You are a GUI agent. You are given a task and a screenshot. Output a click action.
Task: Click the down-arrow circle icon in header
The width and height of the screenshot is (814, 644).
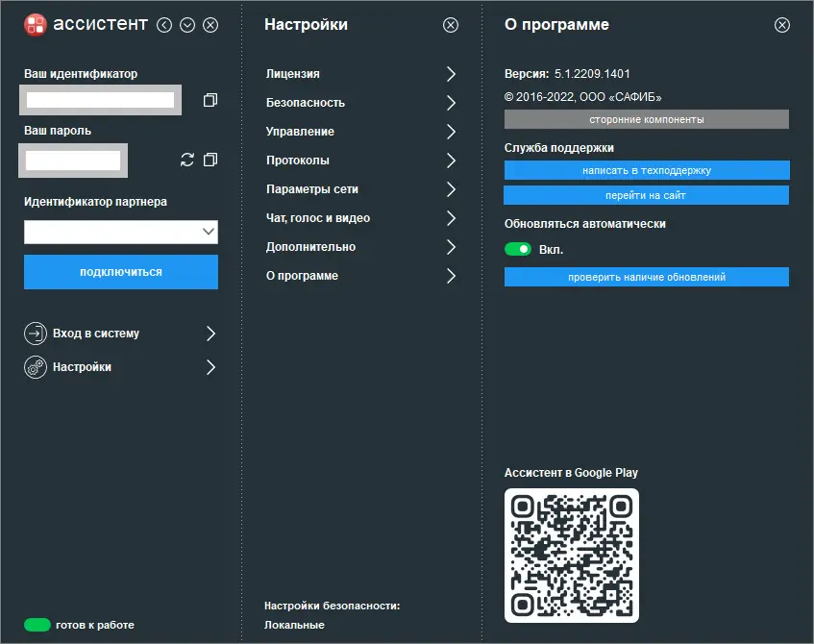(187, 26)
